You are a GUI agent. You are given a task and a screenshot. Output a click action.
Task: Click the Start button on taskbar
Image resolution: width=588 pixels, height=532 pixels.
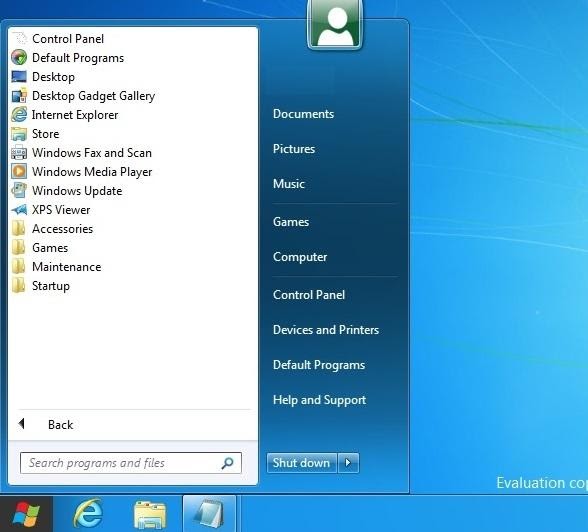pyautogui.click(x=26, y=514)
